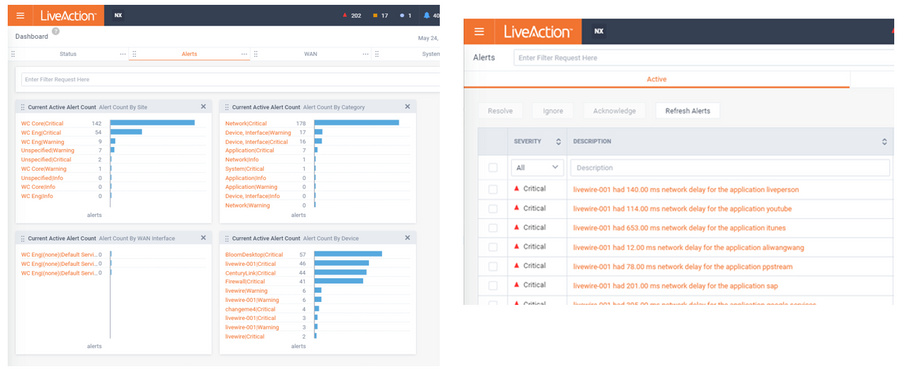Viewport: 906px width, 374px height.
Task: Tick checkbox for the itunes delay alert
Action: click(493, 228)
